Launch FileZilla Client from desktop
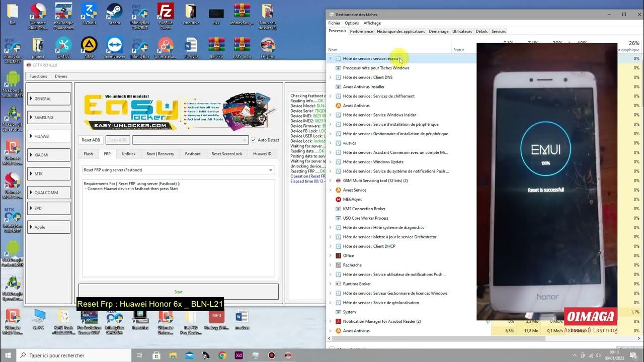 [x=166, y=16]
